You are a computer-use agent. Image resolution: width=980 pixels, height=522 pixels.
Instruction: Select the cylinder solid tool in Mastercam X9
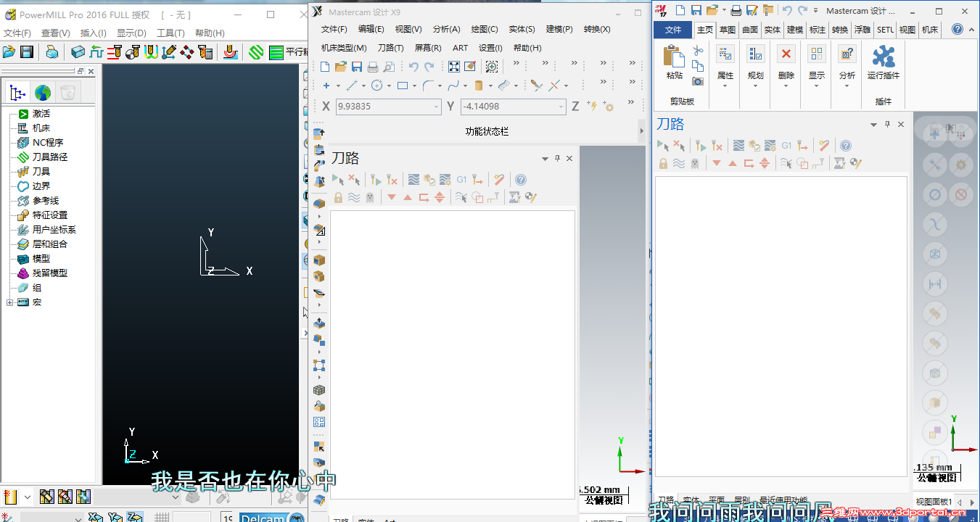478,86
